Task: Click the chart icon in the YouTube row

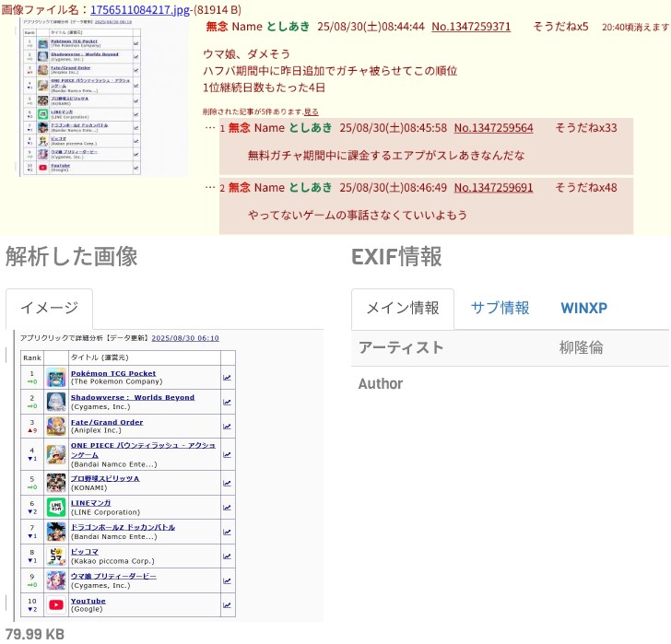Action: click(227, 604)
